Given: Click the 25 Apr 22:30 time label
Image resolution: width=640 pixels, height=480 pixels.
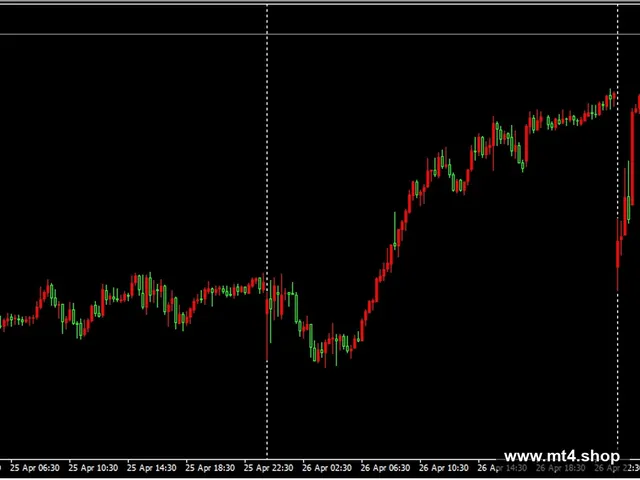Looking at the screenshot, I should click(x=269, y=468).
